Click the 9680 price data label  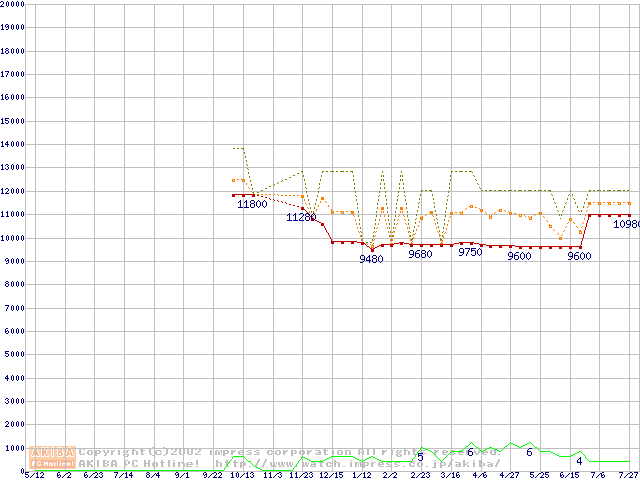[x=421, y=254]
